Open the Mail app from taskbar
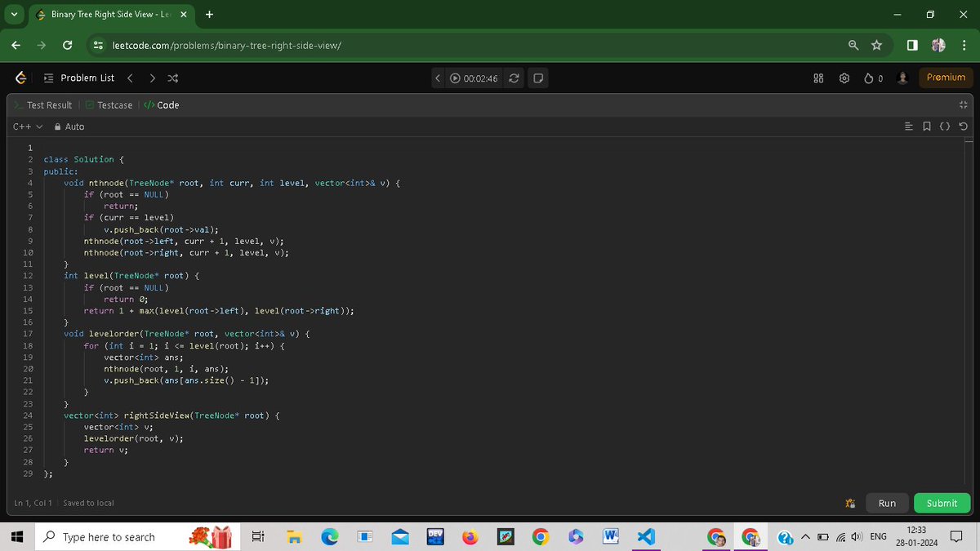The image size is (980, 551). pyautogui.click(x=399, y=536)
